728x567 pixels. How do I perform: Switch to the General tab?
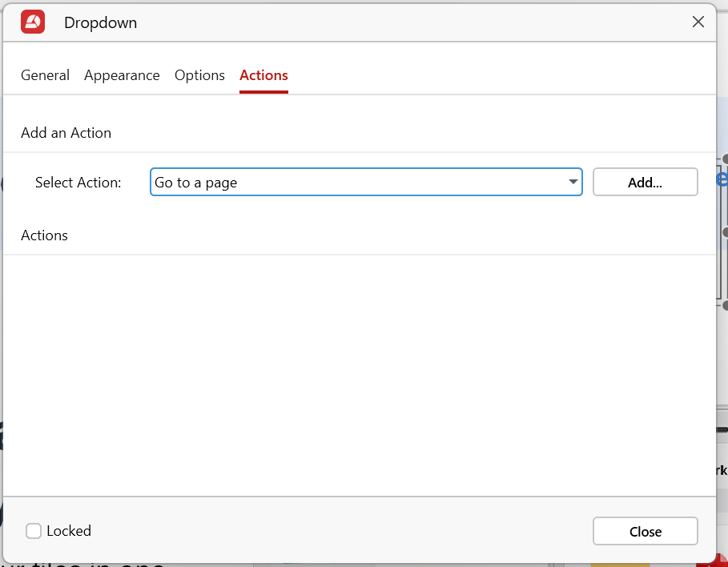[x=45, y=75]
